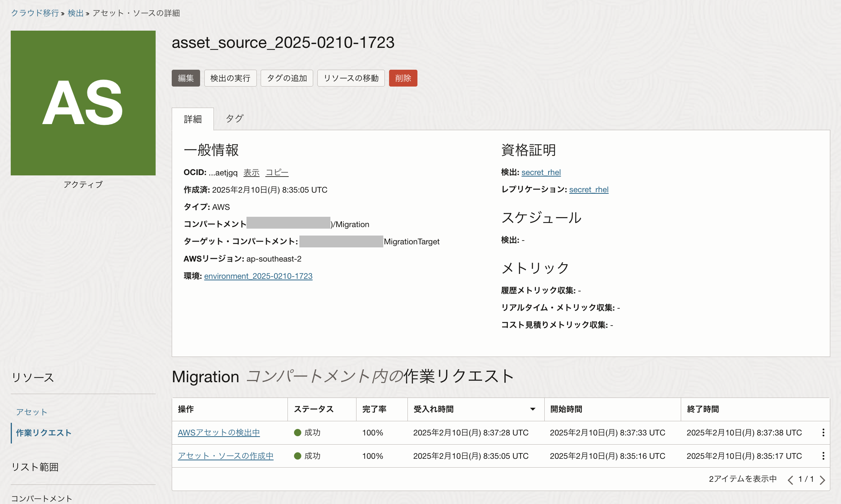Viewport: 841px width, 504px height.
Task: Click the タグの追加 button
Action: point(287,78)
